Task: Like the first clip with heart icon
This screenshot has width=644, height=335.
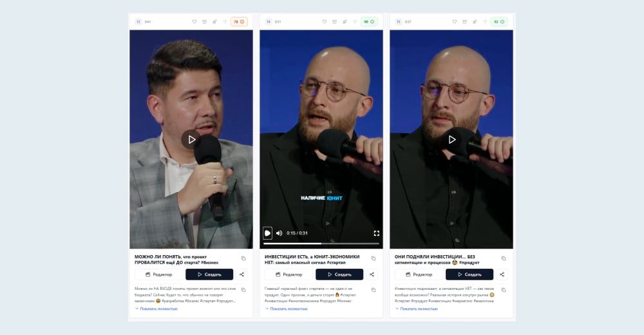Action: [194, 22]
